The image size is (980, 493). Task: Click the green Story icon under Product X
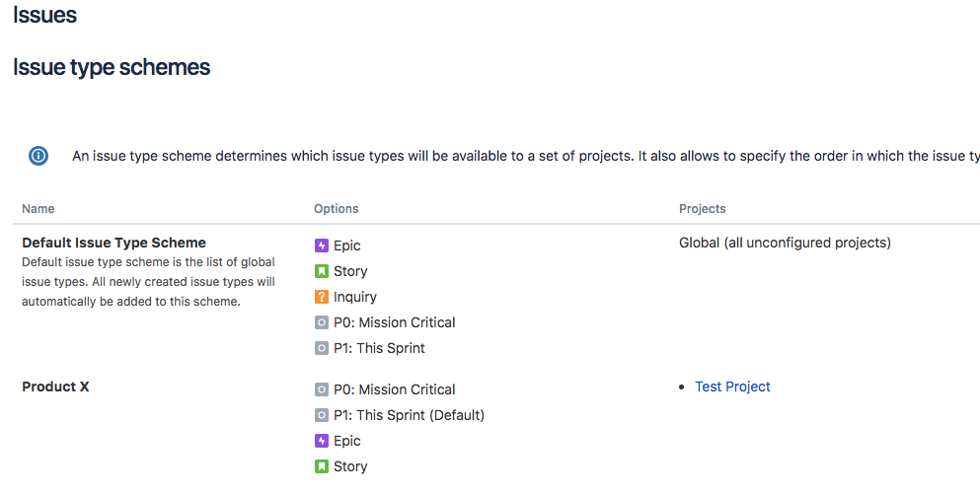322,466
